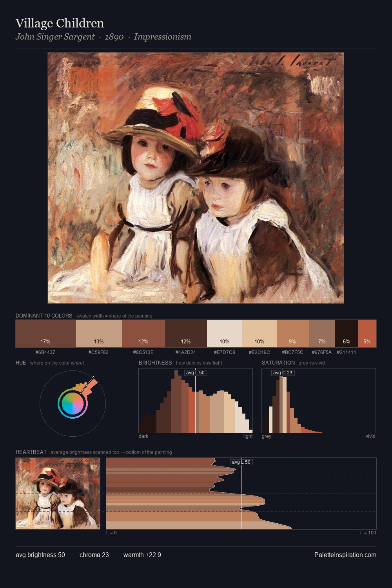This screenshot has height=588, width=392.
Task: Click the hex code #E2C19C
Action: point(260,352)
